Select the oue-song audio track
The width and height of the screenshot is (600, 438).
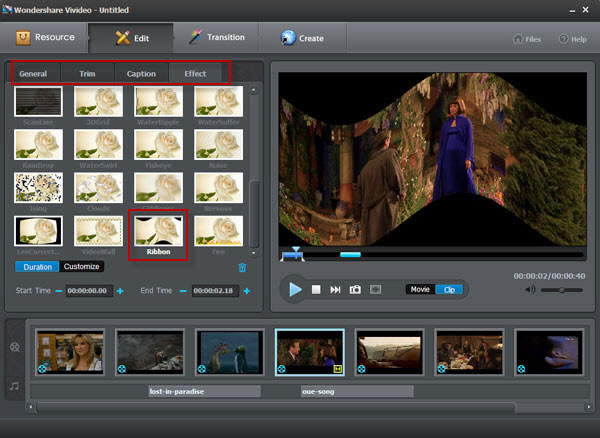click(357, 391)
